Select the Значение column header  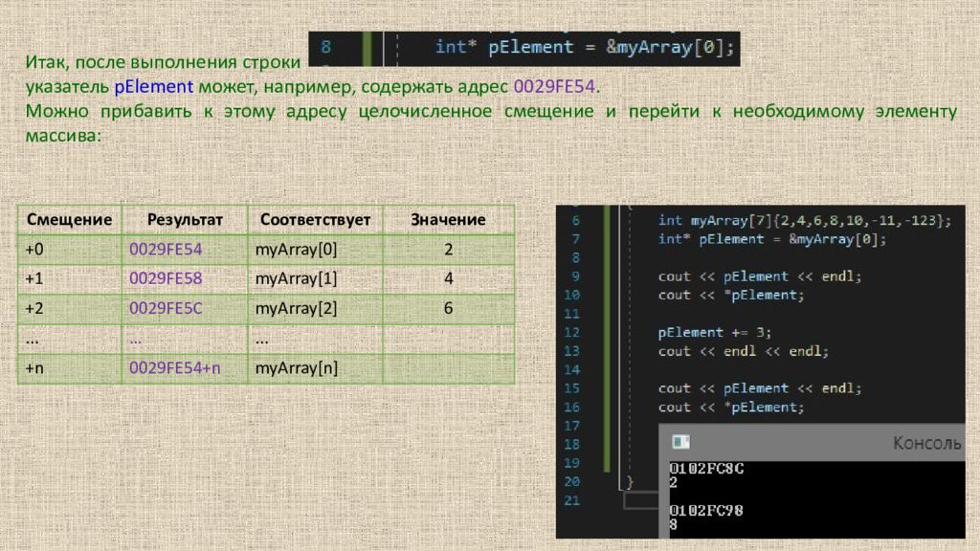(x=448, y=220)
